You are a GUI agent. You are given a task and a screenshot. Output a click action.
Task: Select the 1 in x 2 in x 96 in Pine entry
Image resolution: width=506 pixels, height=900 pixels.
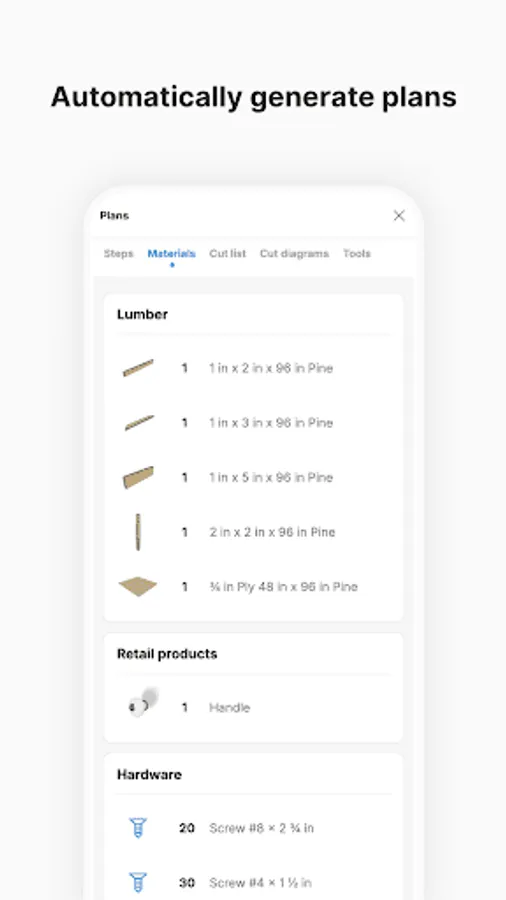pos(254,368)
